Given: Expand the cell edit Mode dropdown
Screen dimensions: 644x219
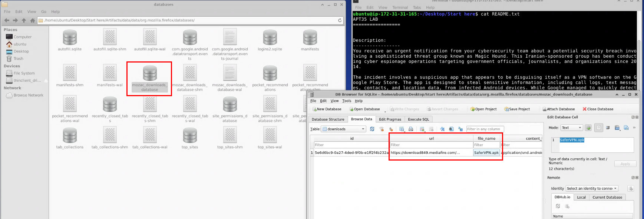Looking at the screenshot, I should pos(571,128).
